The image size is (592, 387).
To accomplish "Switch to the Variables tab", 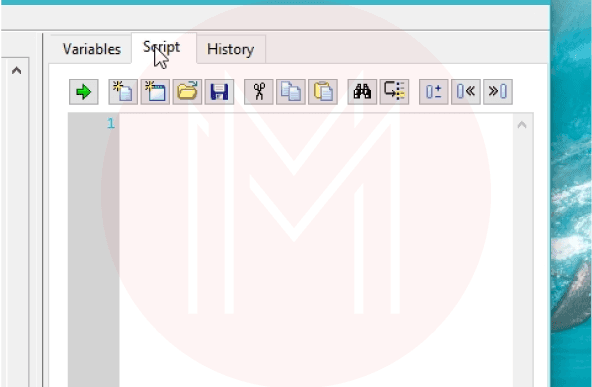I will coord(92,49).
